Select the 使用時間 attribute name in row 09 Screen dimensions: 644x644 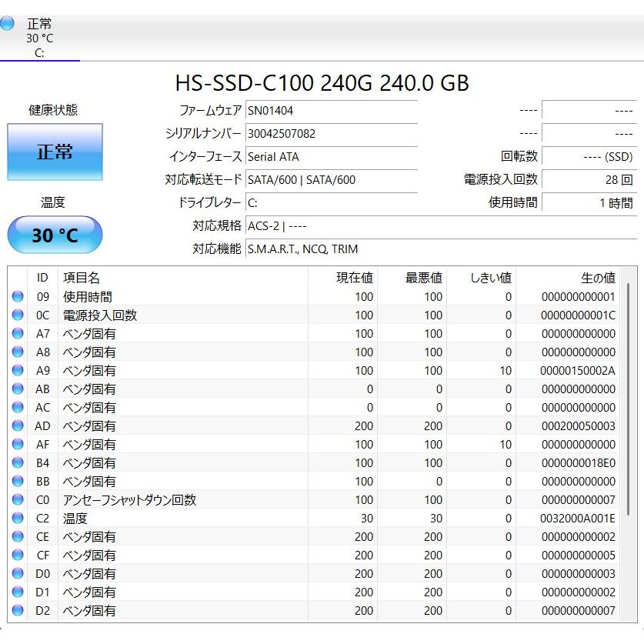tap(88, 296)
